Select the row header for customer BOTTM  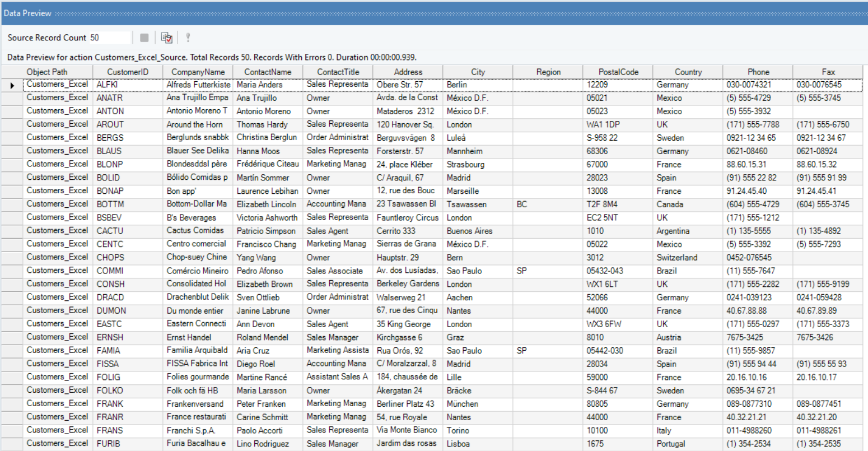[x=12, y=204]
